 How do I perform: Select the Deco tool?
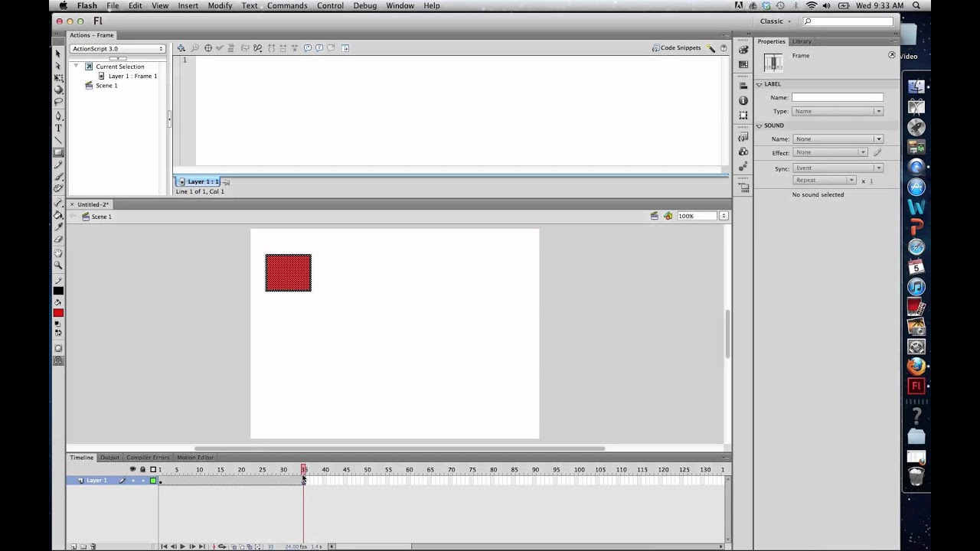click(x=58, y=188)
